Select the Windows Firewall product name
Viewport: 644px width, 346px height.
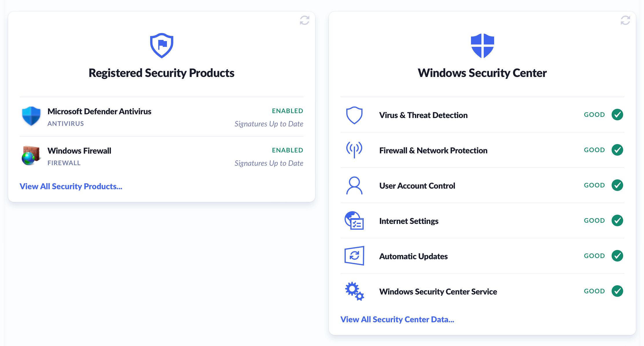click(x=79, y=151)
